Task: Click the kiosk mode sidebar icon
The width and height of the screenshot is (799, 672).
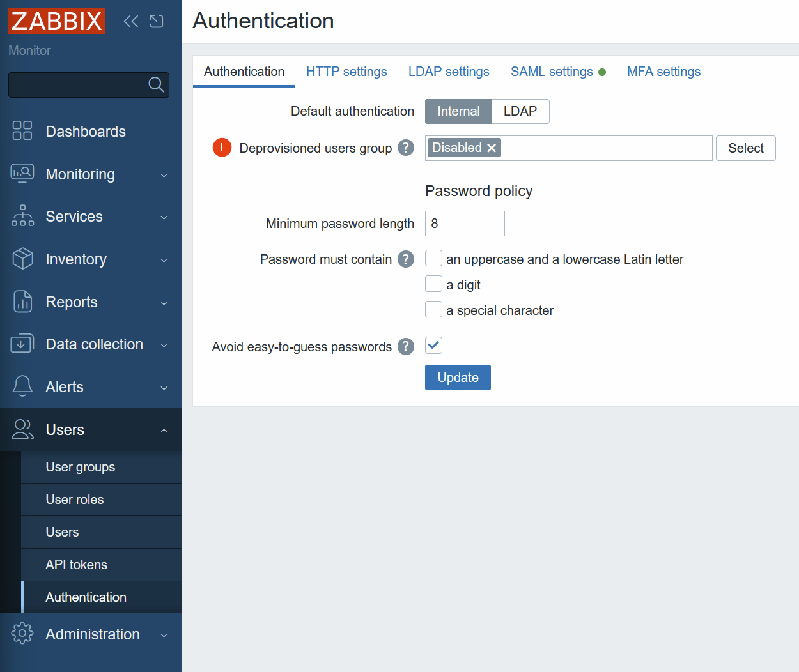Action: pos(157,22)
